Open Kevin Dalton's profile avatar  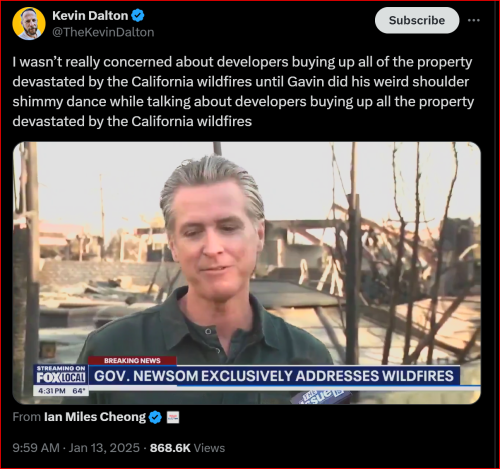click(29, 23)
